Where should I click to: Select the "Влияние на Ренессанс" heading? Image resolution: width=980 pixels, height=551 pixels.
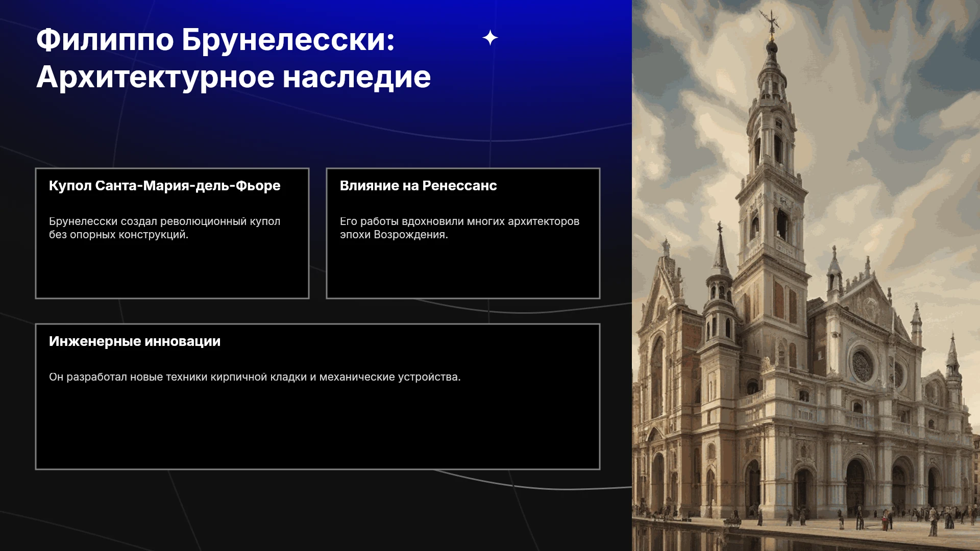tap(418, 186)
